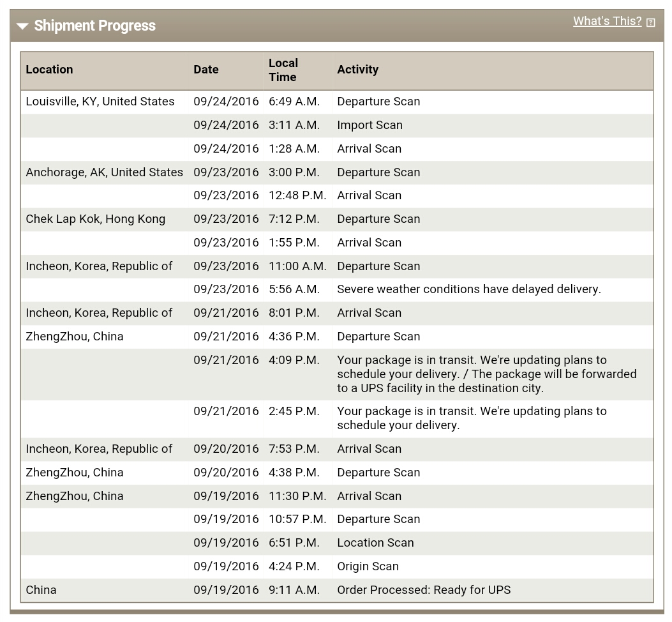Click the Origin Scan activity entry
Image resolution: width=672 pixels, height=622 pixels.
tap(368, 566)
